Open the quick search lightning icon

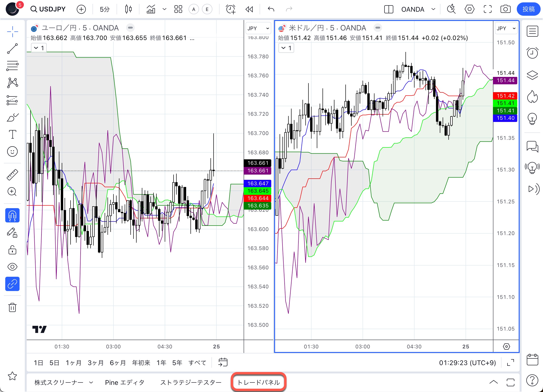pos(451,9)
